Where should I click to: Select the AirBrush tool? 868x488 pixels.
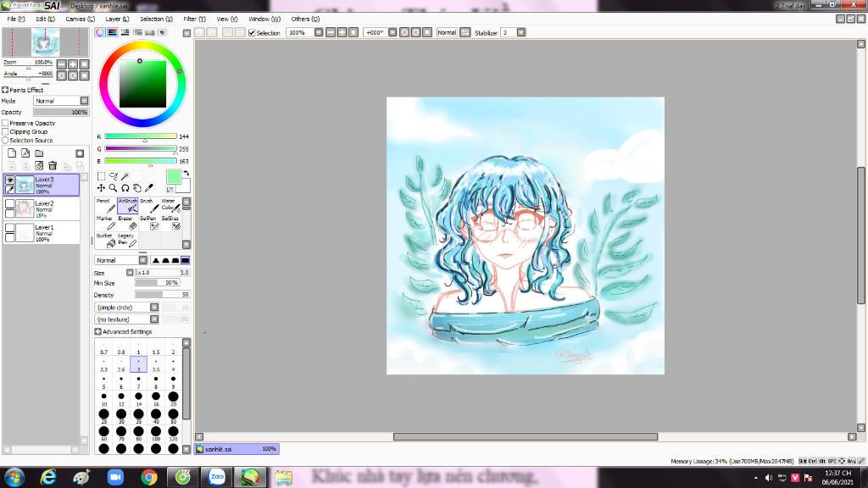point(127,205)
